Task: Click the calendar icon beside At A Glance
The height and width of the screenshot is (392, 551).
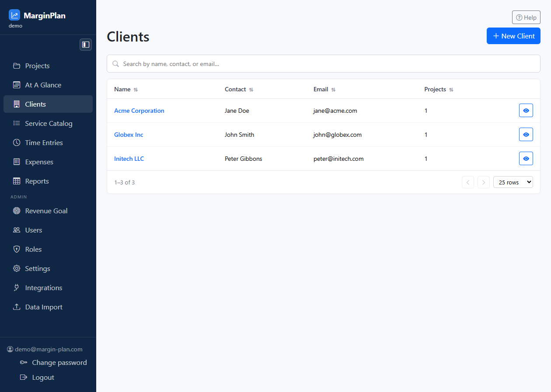Action: tap(17, 85)
